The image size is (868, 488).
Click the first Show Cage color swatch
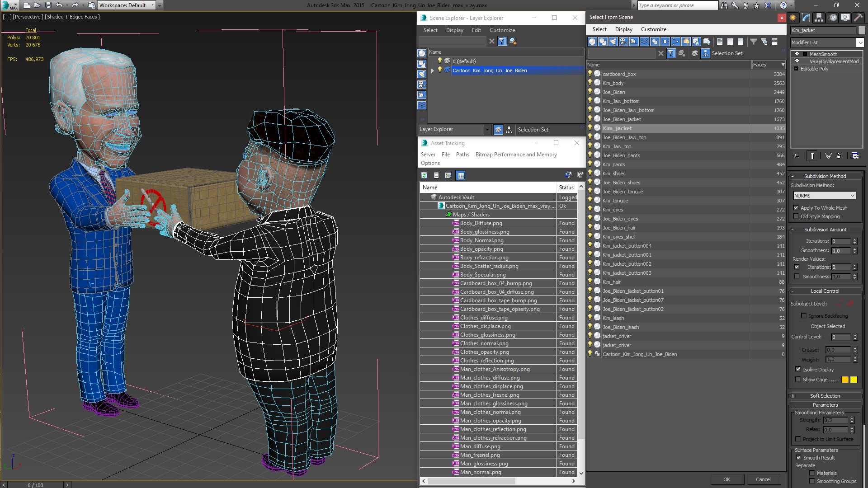[x=845, y=380]
